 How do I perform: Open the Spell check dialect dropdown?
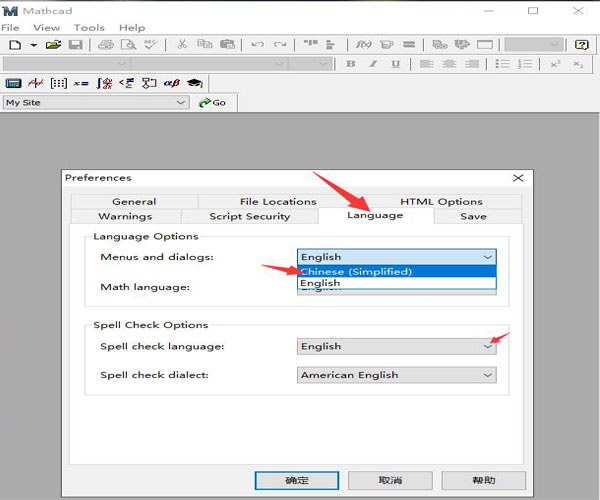(x=488, y=375)
